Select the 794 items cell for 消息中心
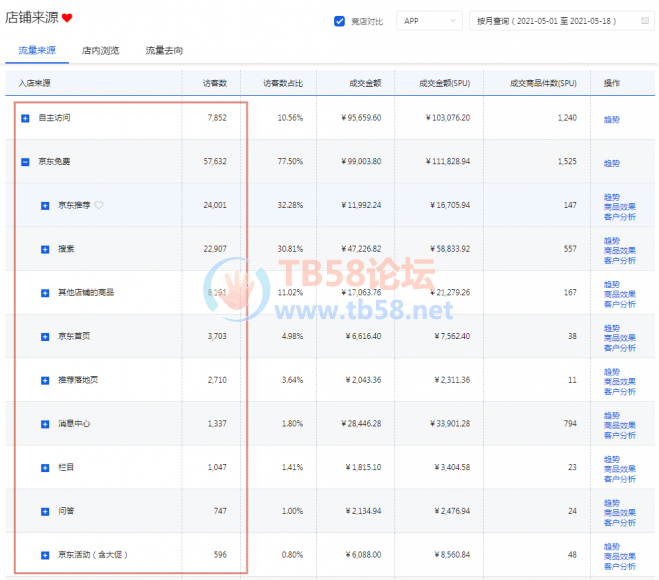This screenshot has height=580, width=659. (570, 424)
